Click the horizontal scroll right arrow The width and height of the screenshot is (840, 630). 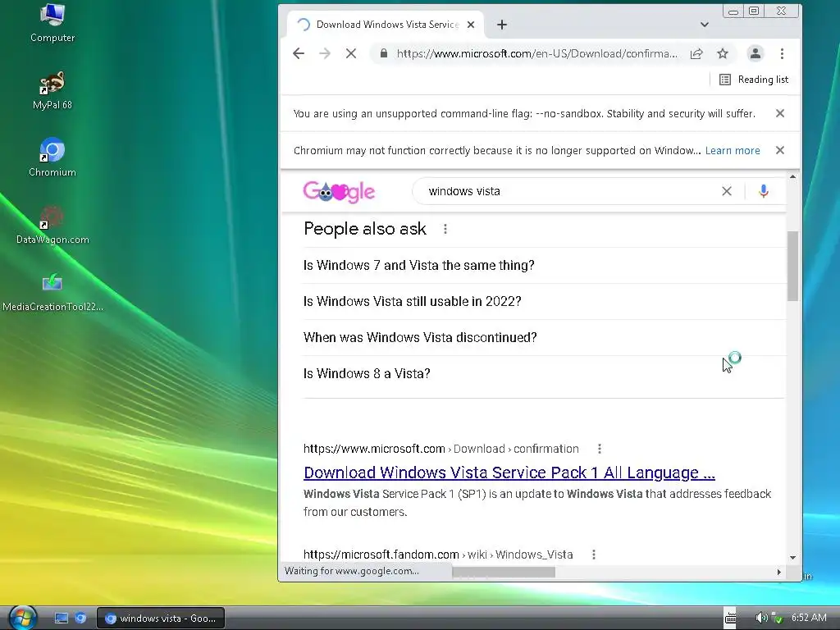coord(779,572)
